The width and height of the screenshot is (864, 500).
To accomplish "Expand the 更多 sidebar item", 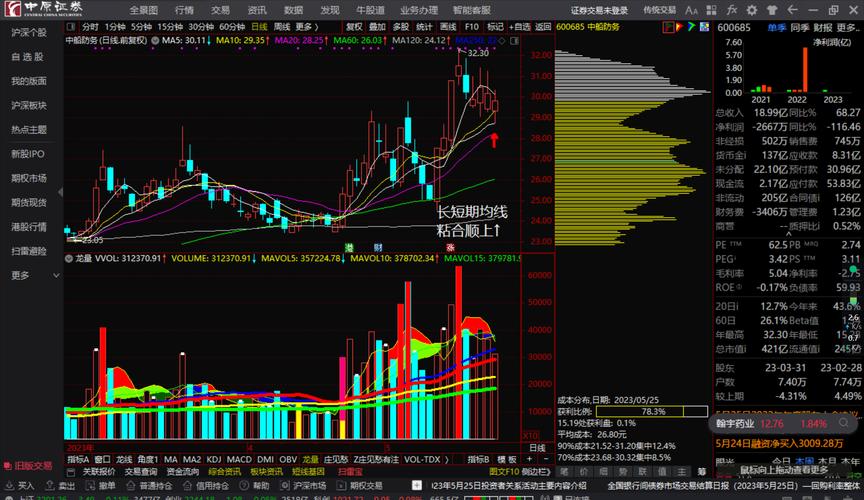I will click(22, 275).
